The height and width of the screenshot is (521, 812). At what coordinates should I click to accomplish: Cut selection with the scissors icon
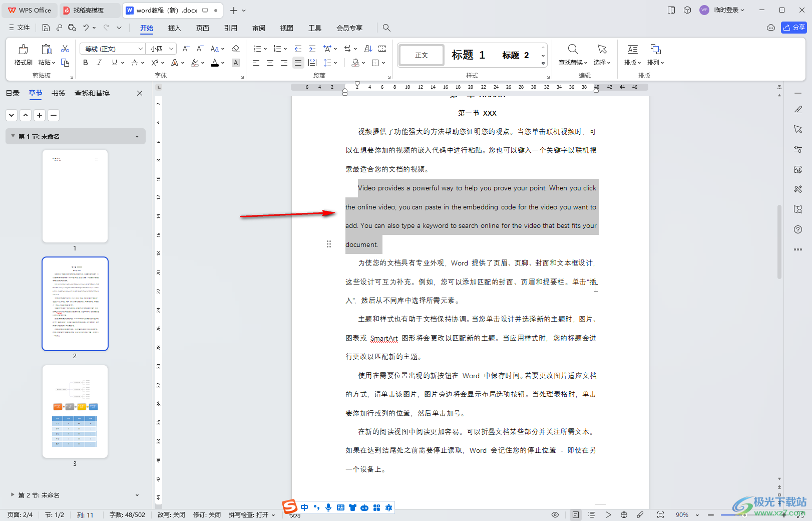pyautogui.click(x=65, y=49)
